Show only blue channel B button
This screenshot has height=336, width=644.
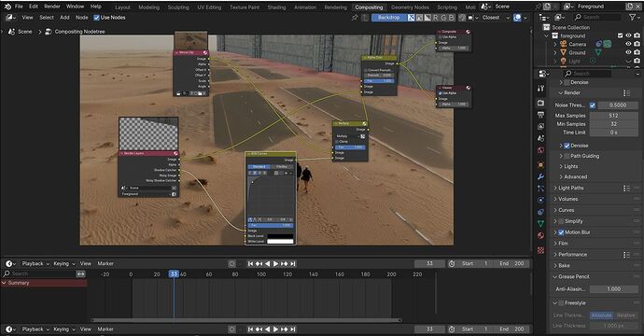coord(452,18)
